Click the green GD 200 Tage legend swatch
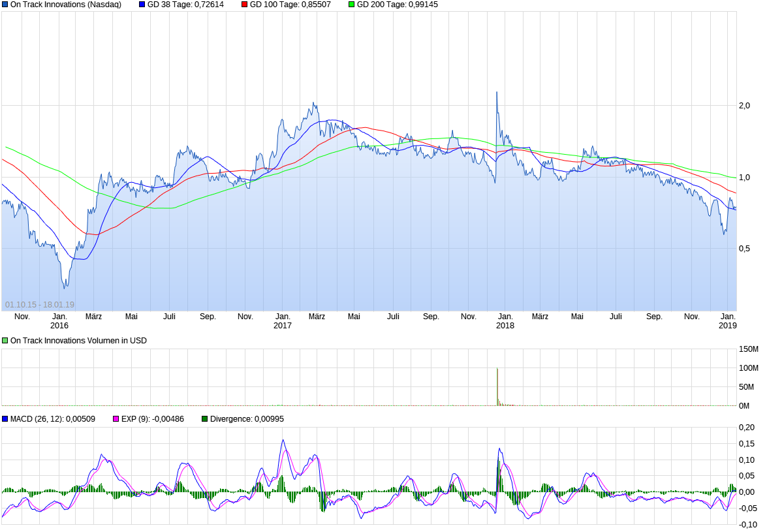 [x=352, y=5]
